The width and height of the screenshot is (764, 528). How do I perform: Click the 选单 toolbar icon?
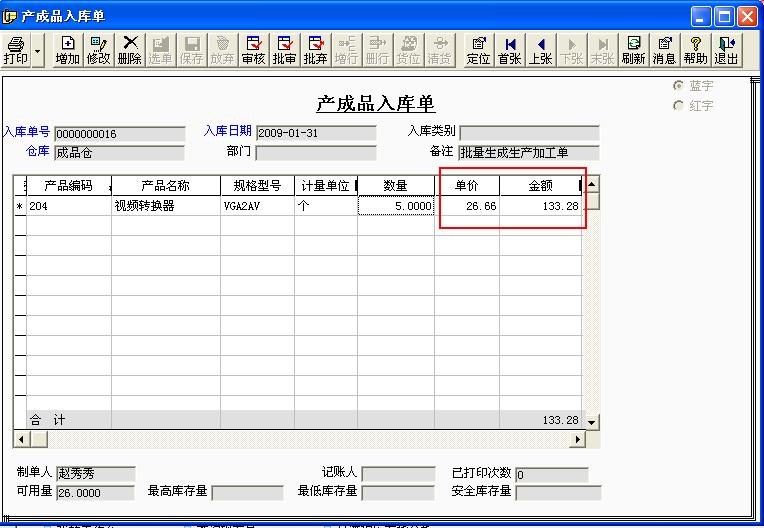(x=160, y=50)
